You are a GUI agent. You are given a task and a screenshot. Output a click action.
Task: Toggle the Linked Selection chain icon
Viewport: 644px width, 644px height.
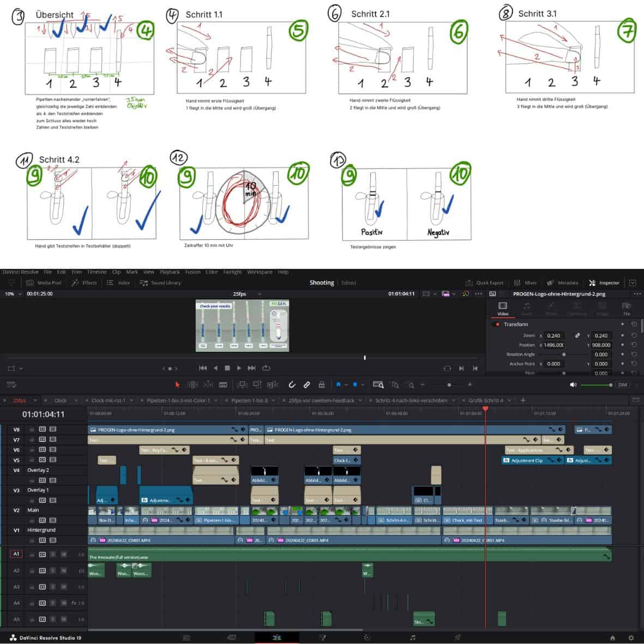click(306, 384)
